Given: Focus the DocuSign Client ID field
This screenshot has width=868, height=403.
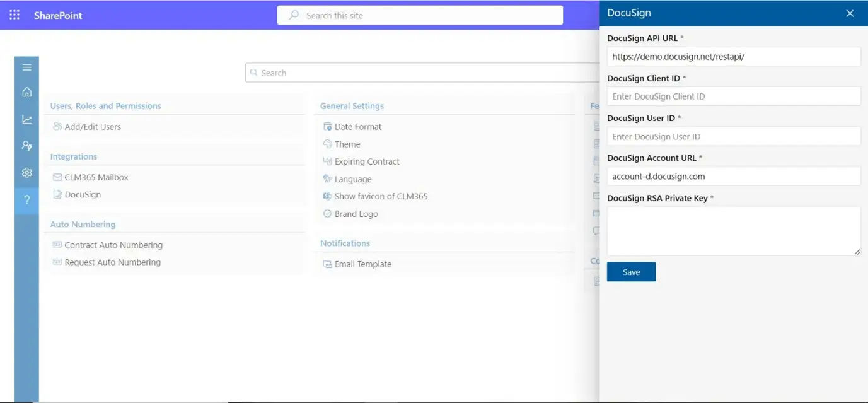Looking at the screenshot, I should pos(734,96).
